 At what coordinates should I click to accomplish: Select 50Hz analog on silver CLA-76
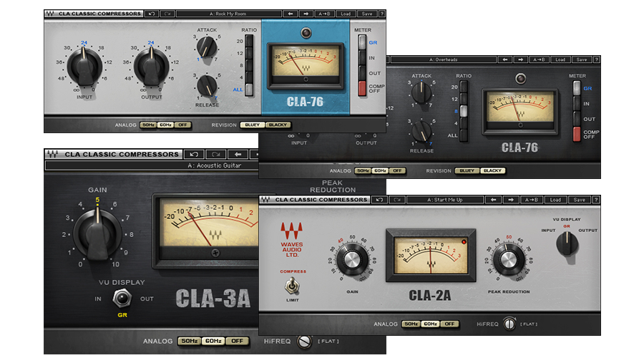pyautogui.click(x=148, y=125)
